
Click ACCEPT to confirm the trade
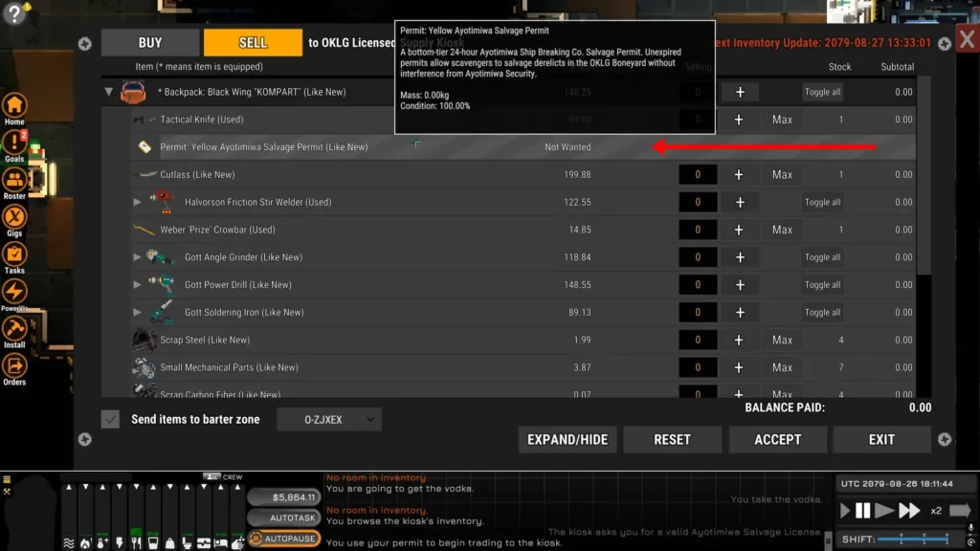pos(777,440)
